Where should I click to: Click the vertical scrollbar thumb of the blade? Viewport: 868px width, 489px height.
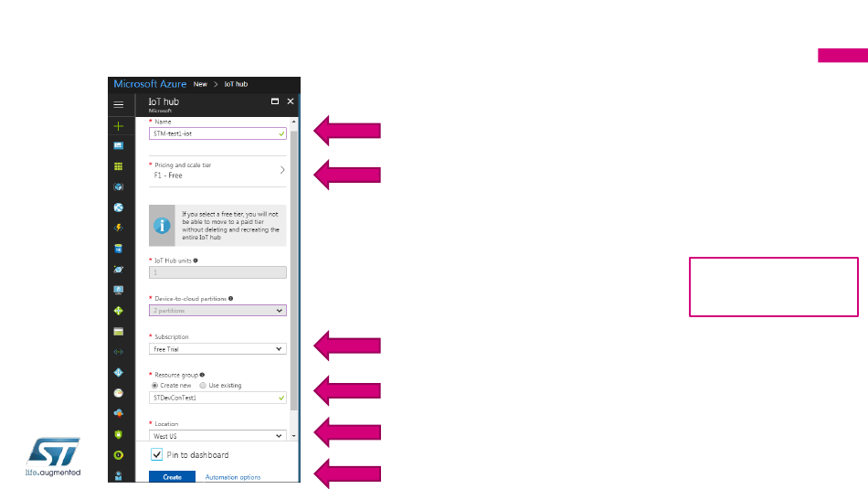[x=294, y=271]
